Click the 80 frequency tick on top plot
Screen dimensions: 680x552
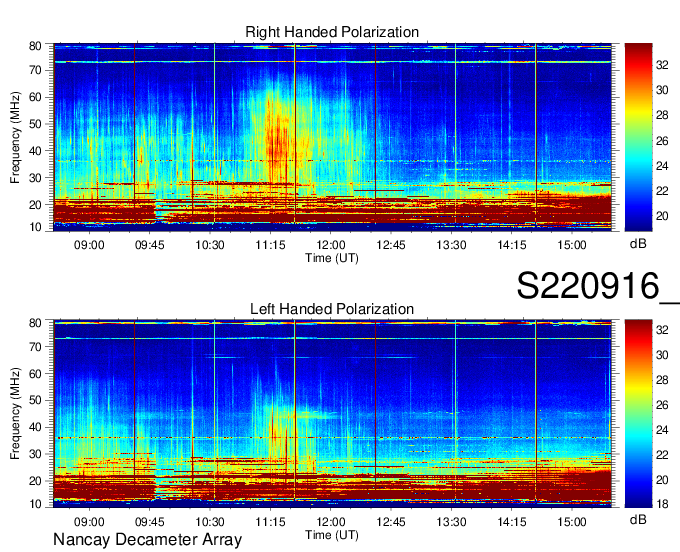coord(35,46)
